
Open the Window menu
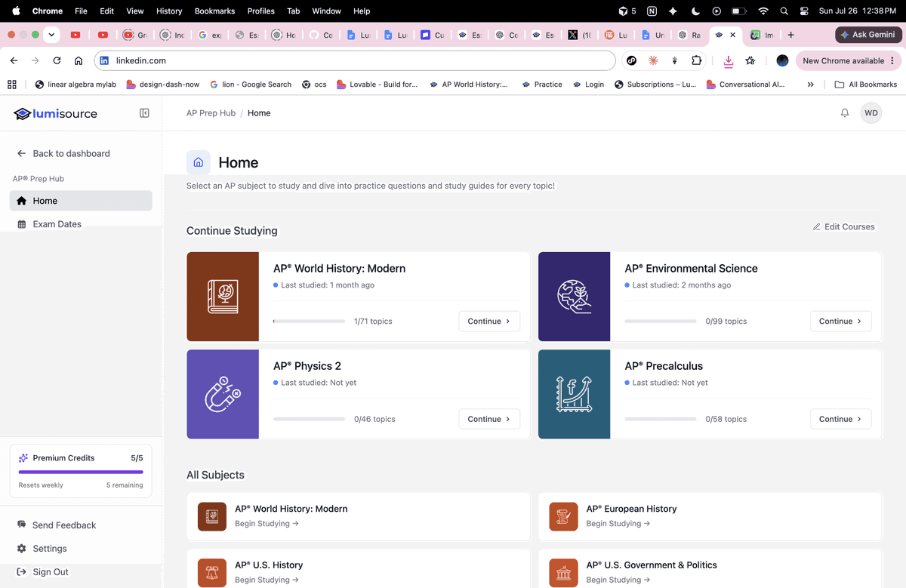click(326, 11)
